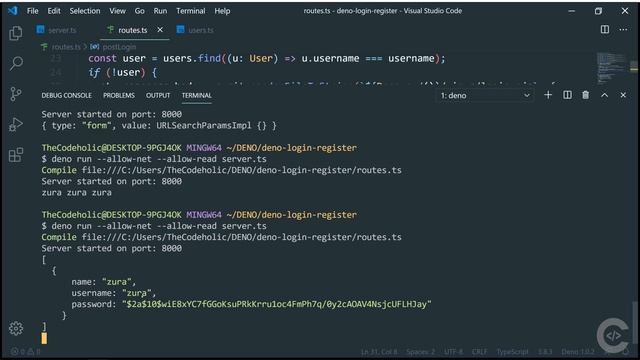Open the Manage gear icon
Image resolution: width=640 pixels, height=360 pixels.
coord(16,328)
